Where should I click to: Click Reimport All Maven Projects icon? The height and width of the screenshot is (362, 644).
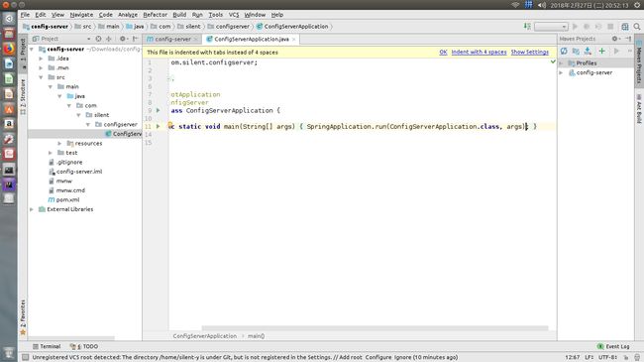[564, 51]
